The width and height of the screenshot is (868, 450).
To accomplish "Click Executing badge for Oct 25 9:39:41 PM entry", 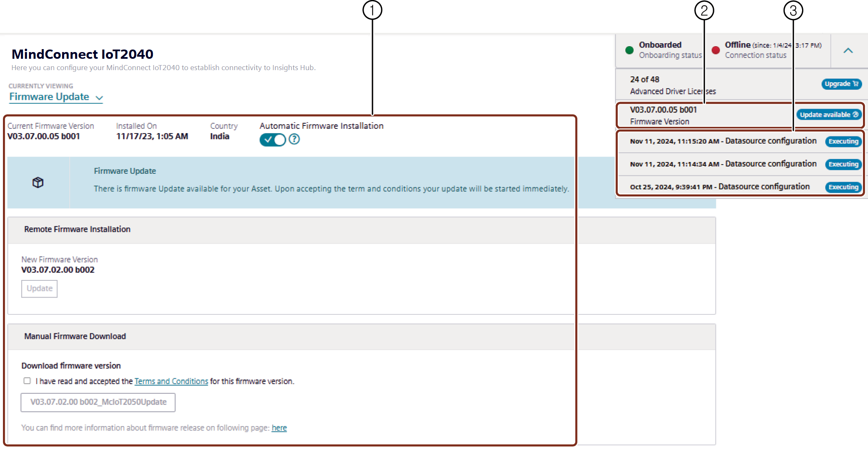I will (843, 187).
